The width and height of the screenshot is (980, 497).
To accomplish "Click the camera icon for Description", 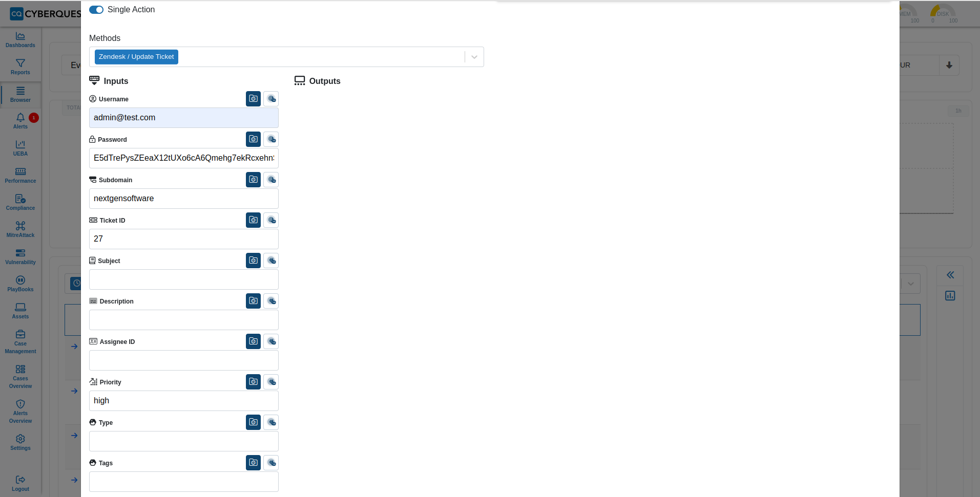I will click(x=253, y=301).
